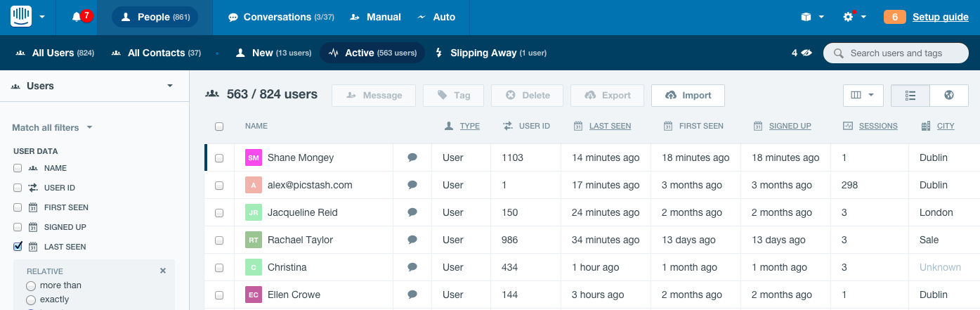Open the settings gear menu
This screenshot has width=980, height=310.
tap(854, 17)
